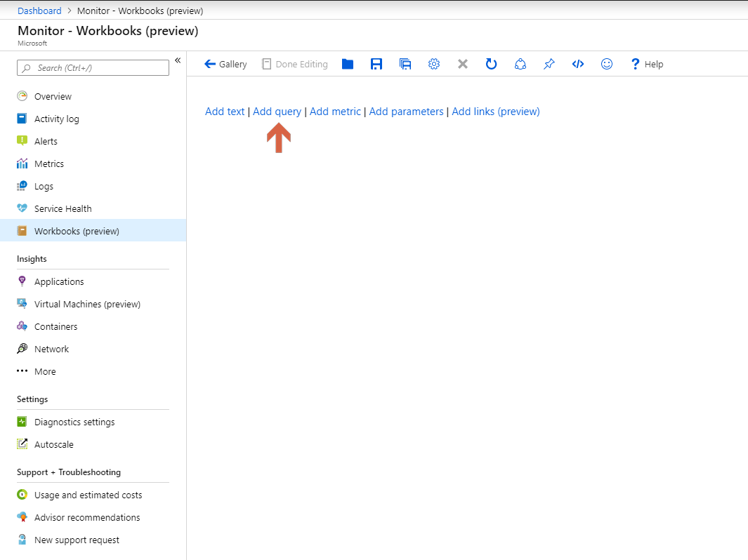Open Usage and estimated costs item
Screen dimensions: 748x560
tap(93, 495)
